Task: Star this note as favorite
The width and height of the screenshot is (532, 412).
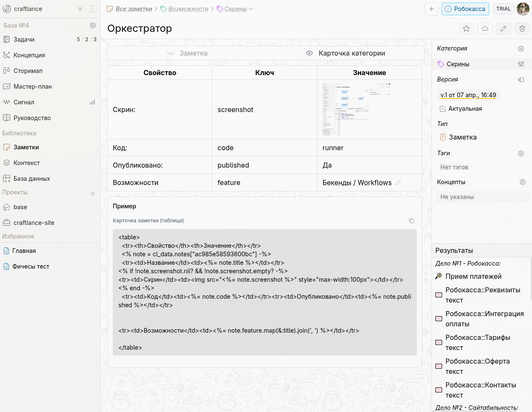Action: [466, 28]
